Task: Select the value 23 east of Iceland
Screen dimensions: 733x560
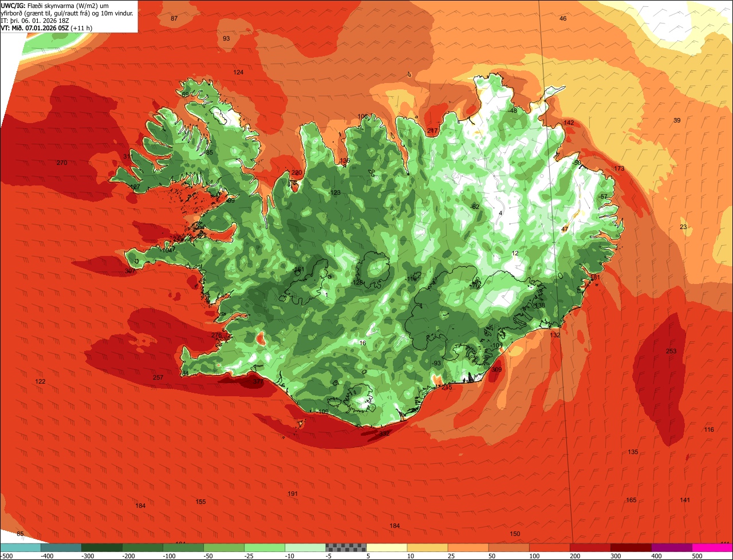Action: [x=683, y=227]
